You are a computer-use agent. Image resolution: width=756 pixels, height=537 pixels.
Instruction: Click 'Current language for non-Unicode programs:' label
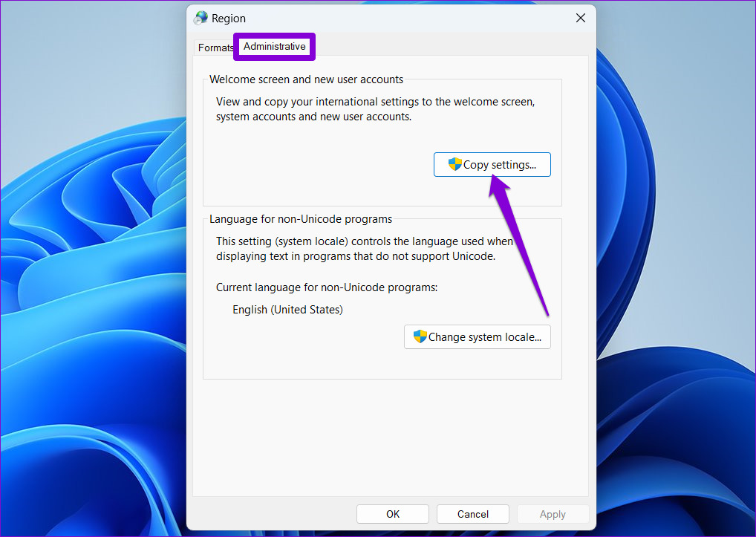pos(327,287)
